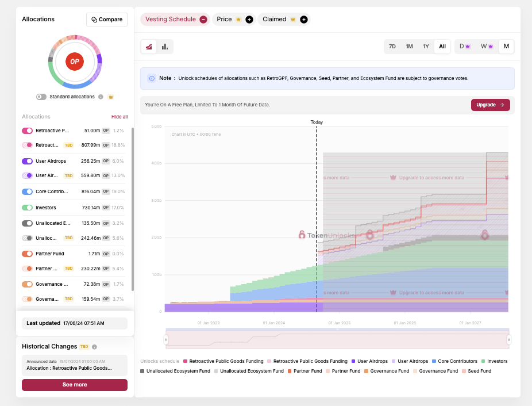Toggle the Retroactive P... 51.00m allocation switch
This screenshot has height=406, width=532.
[x=27, y=131]
